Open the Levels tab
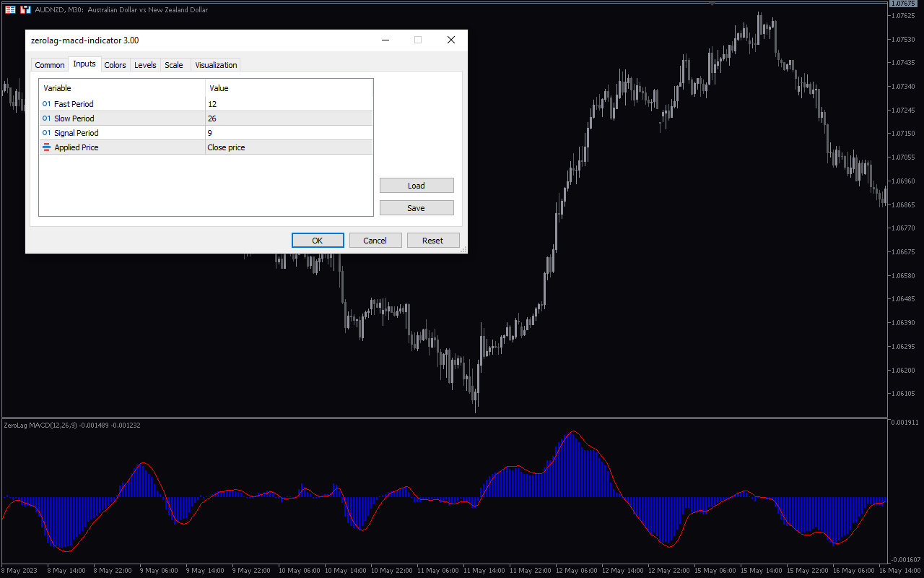Viewport: 924px width, 578px height. [x=145, y=65]
